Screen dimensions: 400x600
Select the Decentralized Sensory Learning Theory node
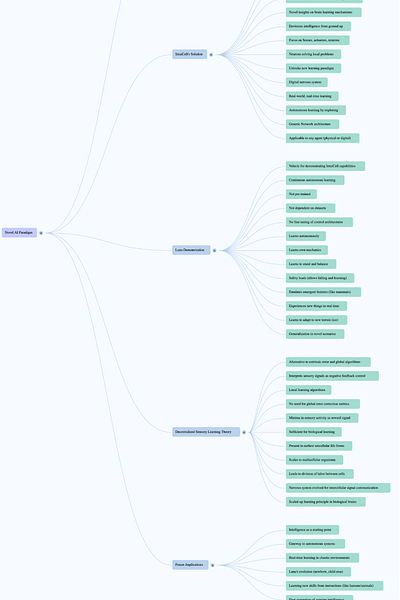pyautogui.click(x=206, y=432)
